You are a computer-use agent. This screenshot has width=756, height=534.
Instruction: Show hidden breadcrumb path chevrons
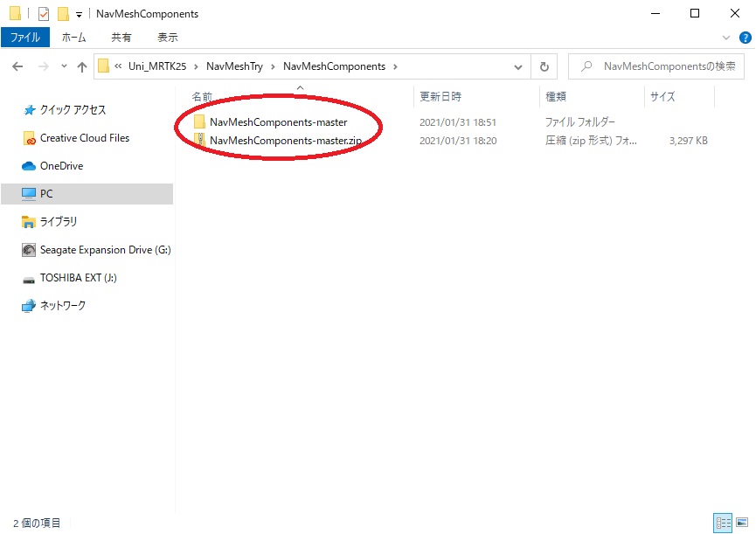click(x=118, y=66)
